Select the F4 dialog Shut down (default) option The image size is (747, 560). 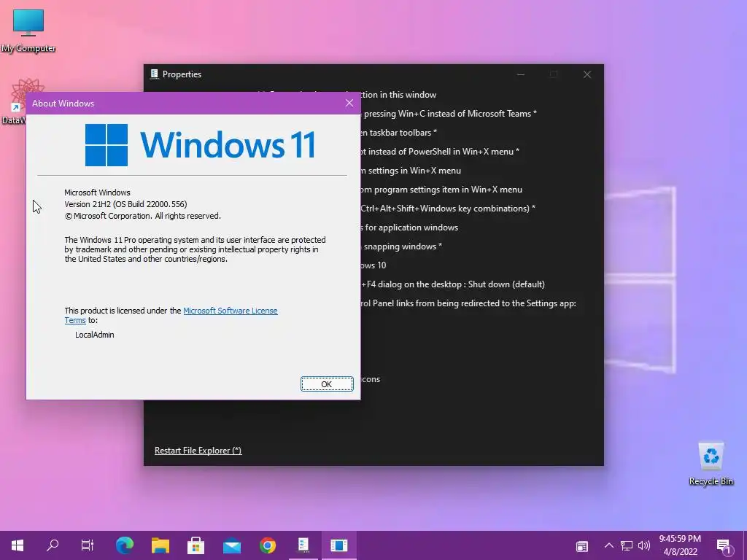(x=453, y=284)
